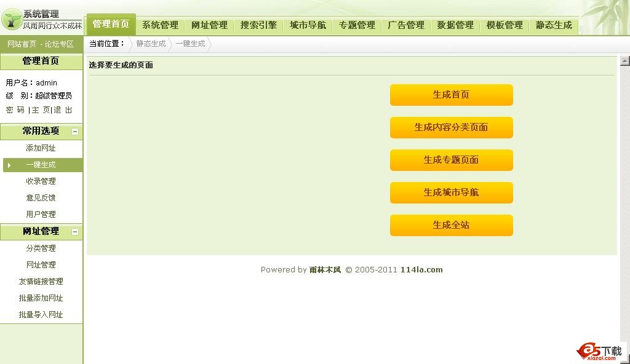Collapse the 常用选项 section
Screen dimensions: 630x364
74,132
